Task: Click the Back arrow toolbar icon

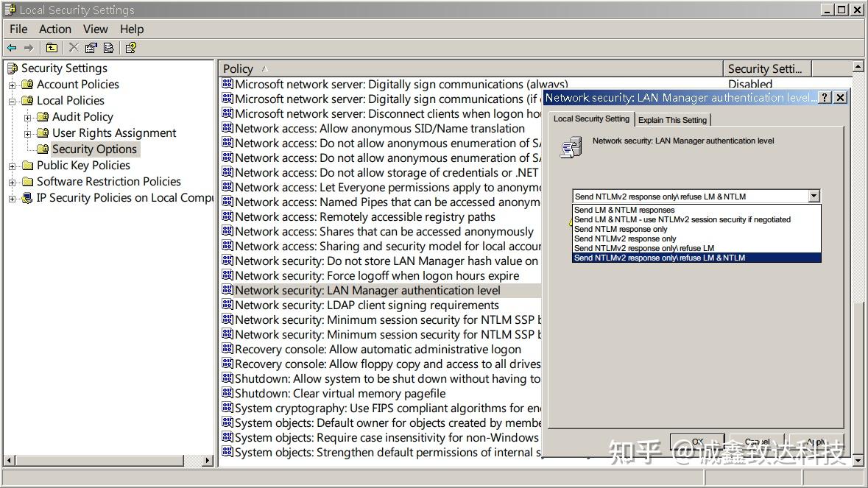Action: (x=12, y=48)
